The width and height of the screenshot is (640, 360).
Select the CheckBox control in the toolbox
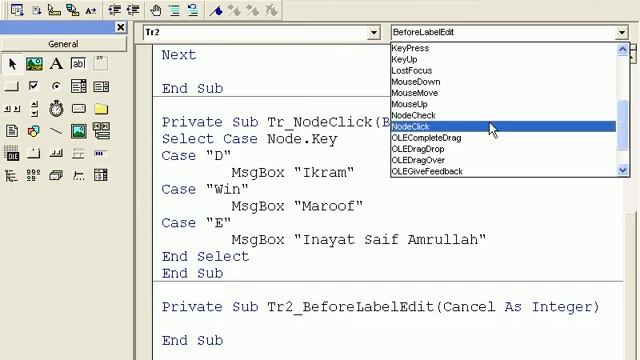[33, 86]
